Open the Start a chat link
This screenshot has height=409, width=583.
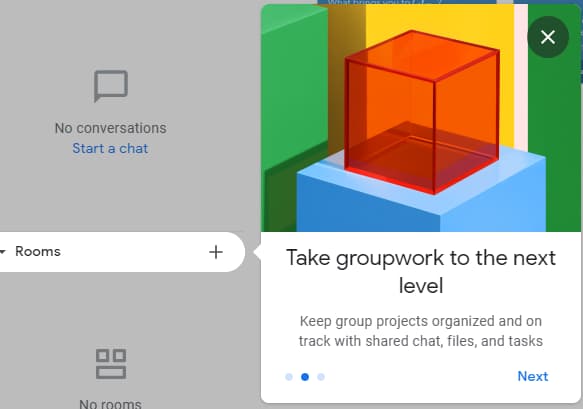(x=110, y=148)
